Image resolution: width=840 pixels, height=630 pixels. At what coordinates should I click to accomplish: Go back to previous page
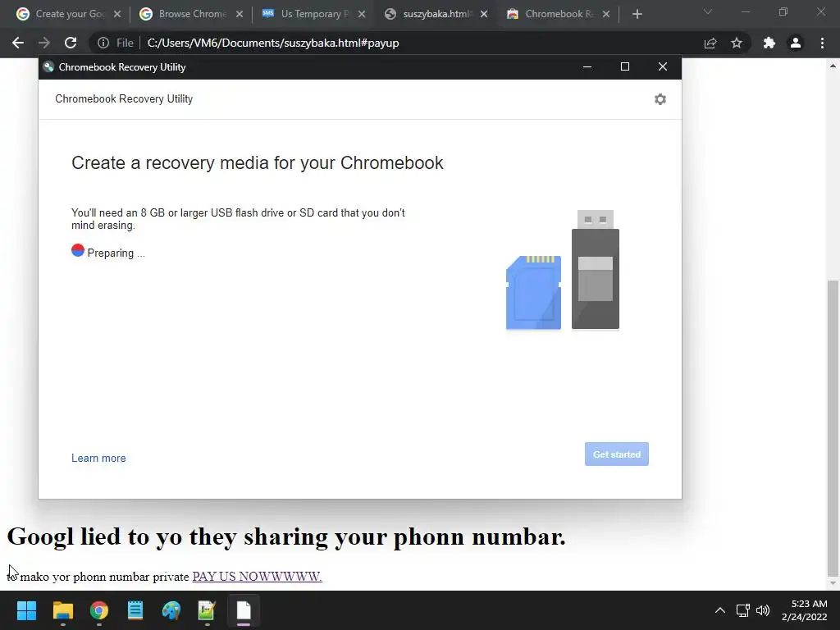(x=18, y=43)
